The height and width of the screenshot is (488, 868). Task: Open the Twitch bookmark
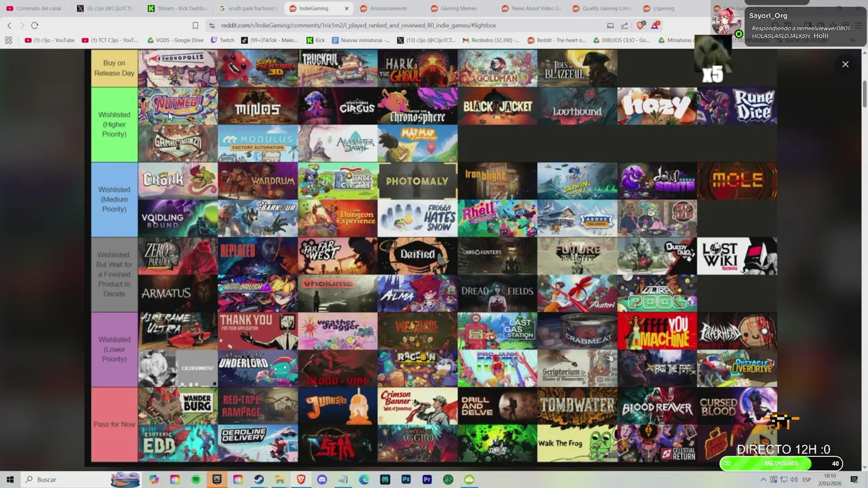click(222, 40)
